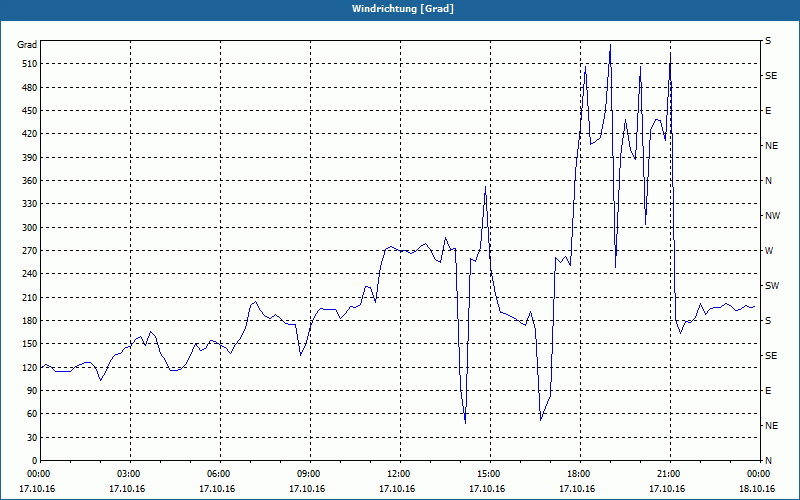Click the 15:00 time label

coord(487,474)
